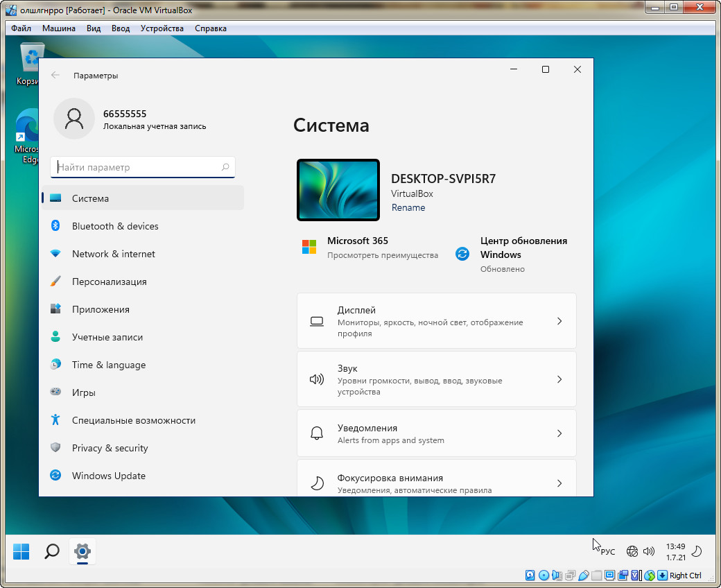This screenshot has height=588, width=721.
Task: Open Windows Update in sidebar
Action: [x=108, y=476]
